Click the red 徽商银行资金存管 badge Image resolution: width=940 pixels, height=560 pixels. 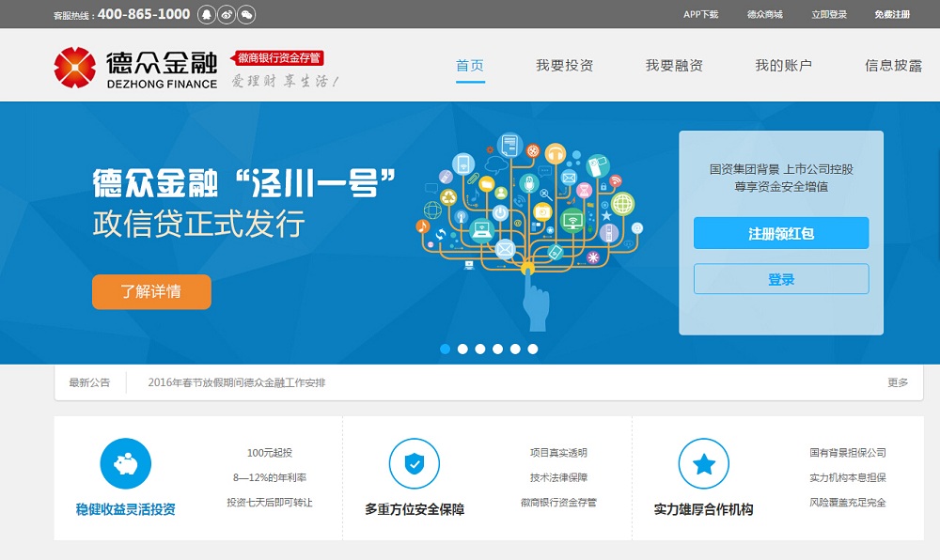pos(277,58)
